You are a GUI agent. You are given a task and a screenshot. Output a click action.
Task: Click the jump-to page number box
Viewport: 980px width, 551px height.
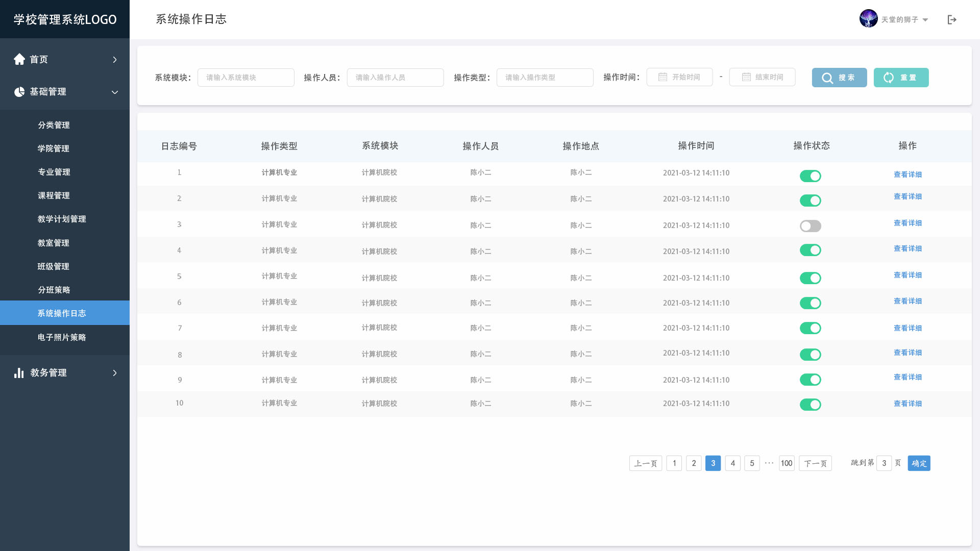884,463
